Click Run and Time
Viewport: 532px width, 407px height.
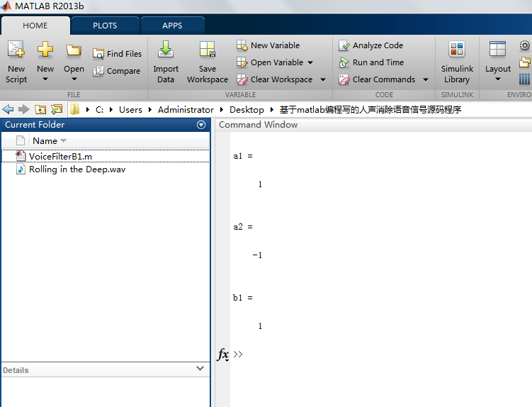371,62
